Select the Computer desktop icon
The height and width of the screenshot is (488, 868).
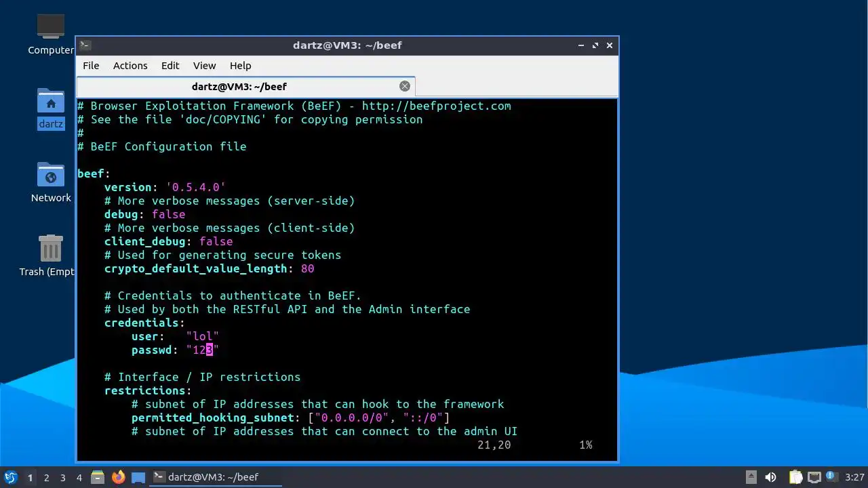[51, 34]
